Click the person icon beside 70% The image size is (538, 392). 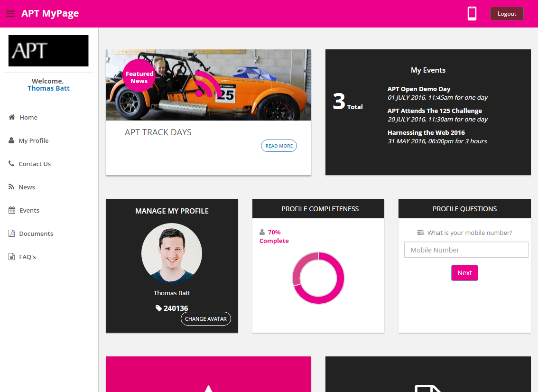(x=262, y=232)
